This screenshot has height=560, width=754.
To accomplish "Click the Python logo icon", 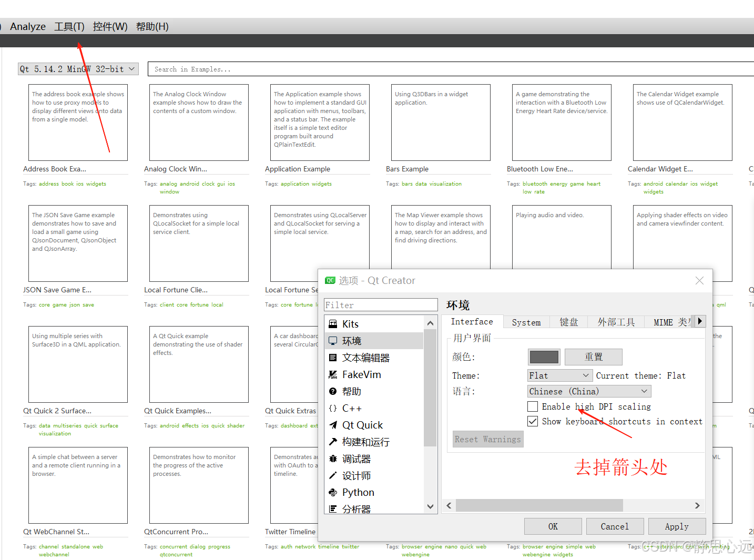I will click(x=333, y=492).
